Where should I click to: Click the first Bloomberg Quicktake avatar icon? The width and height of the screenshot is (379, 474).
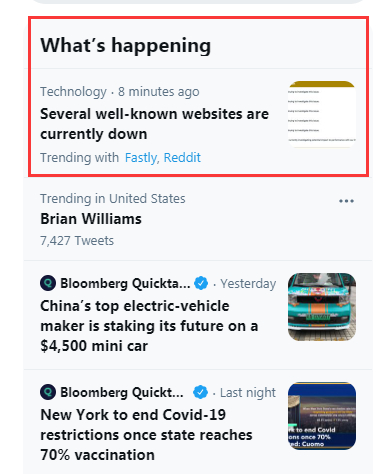(x=48, y=283)
